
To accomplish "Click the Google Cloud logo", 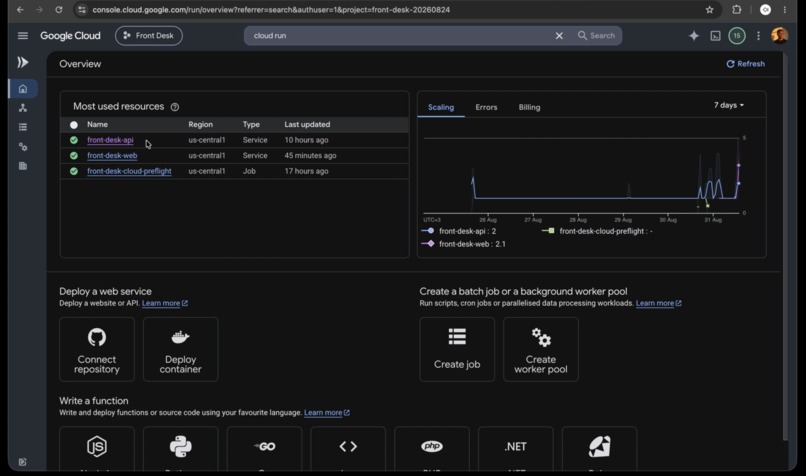I will [x=70, y=35].
